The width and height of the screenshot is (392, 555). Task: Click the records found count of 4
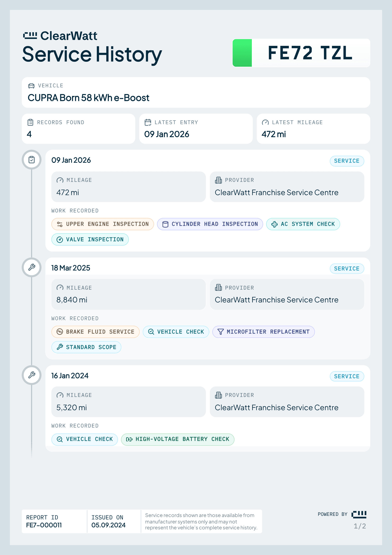click(x=29, y=134)
